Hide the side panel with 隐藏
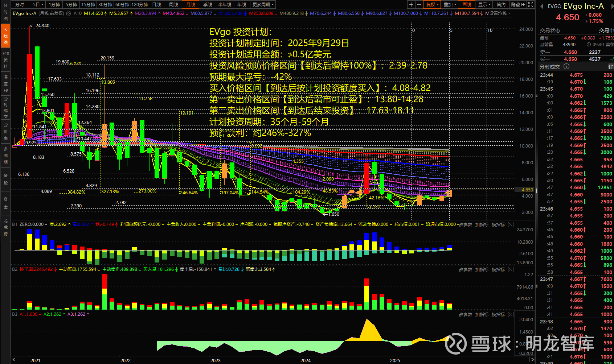The image size is (614, 364). pyautogui.click(x=518, y=5)
